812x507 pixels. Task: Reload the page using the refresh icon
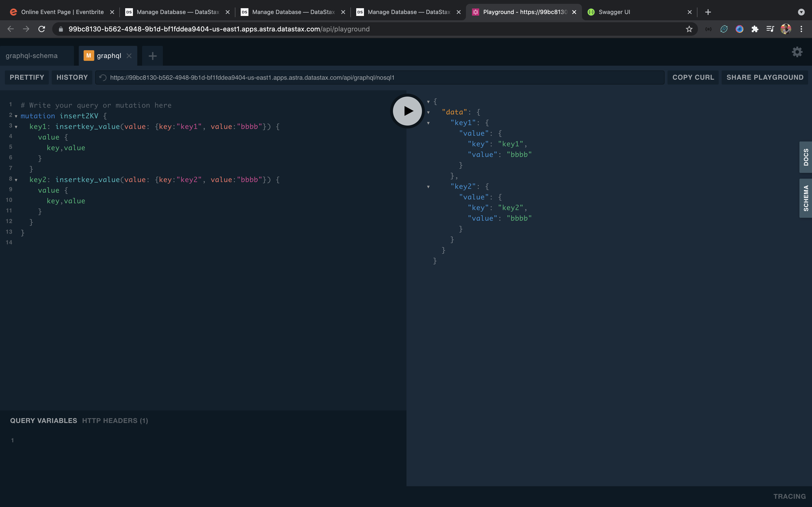tap(42, 29)
